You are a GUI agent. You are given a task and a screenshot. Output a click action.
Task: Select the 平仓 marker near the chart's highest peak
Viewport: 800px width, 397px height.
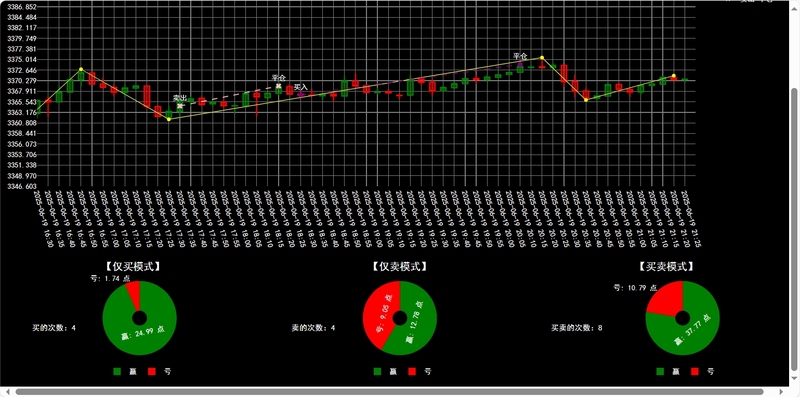coord(520,64)
